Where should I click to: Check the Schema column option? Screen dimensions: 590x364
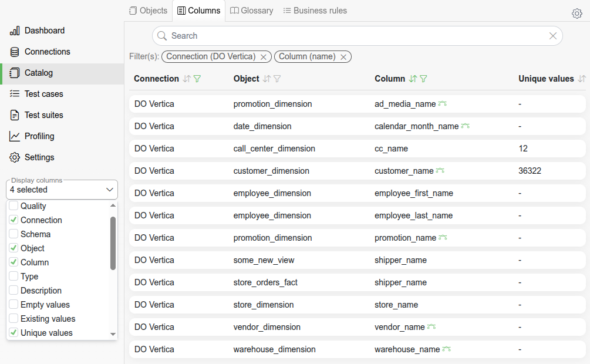14,234
